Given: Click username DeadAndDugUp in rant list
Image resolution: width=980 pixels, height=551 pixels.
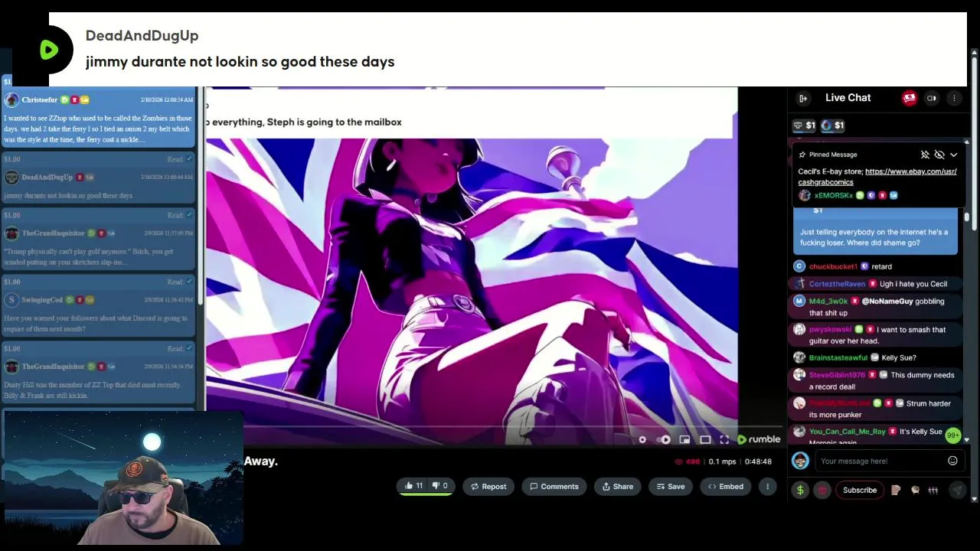Looking at the screenshot, I should coord(47,177).
